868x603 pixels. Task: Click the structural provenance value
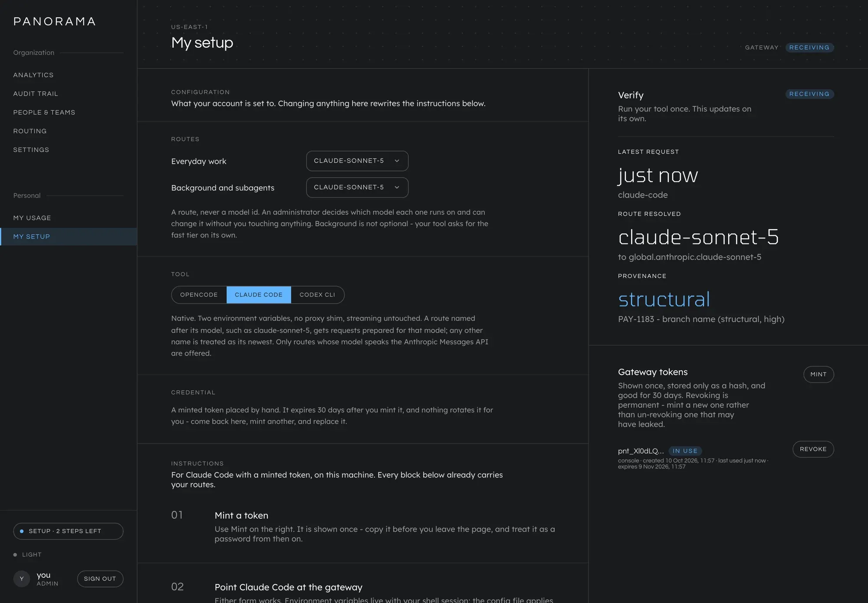664,300
